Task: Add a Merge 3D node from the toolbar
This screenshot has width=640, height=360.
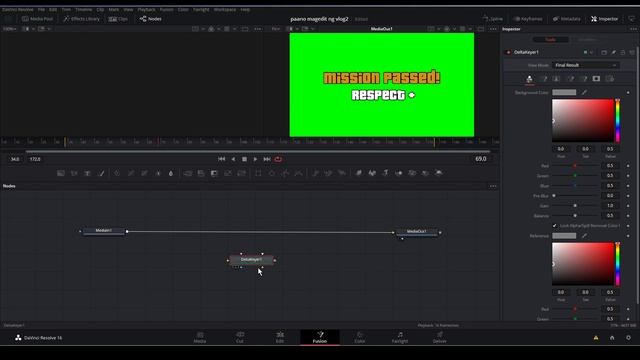Action: (x=399, y=173)
